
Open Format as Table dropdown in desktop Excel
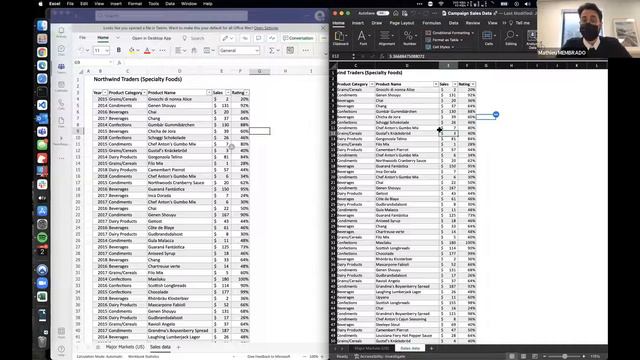(444, 40)
